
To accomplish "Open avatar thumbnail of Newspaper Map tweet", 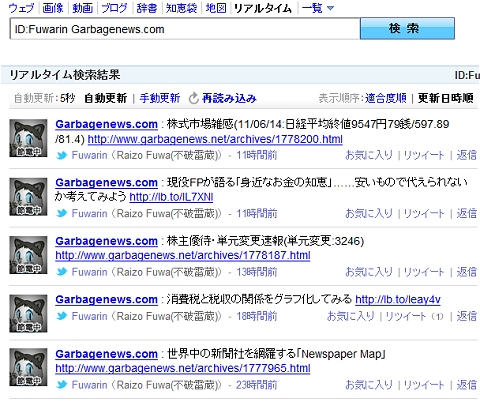I will pos(28,367).
